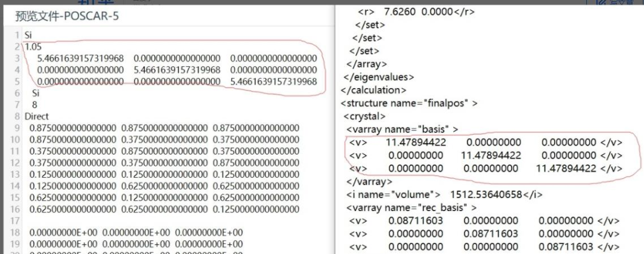The height and width of the screenshot is (254, 644).
Task: Click first 0.00000000E+00 on line 18
Action: click(x=64, y=233)
